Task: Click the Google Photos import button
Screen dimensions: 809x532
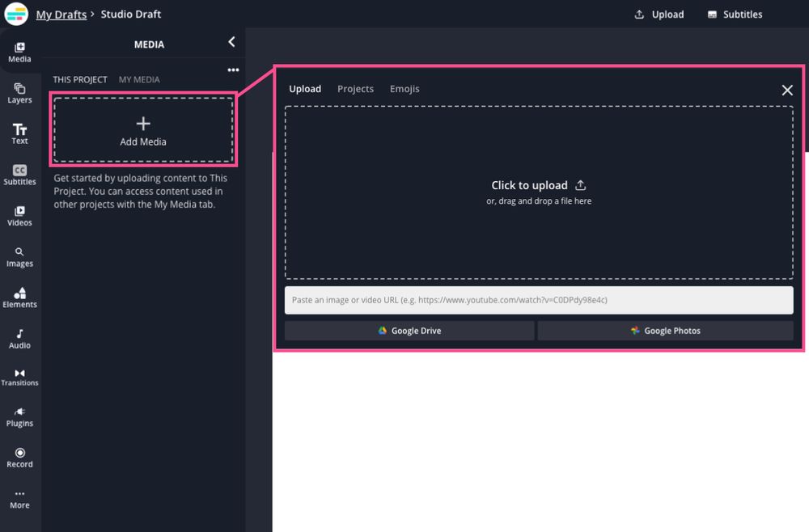Action: (x=665, y=331)
